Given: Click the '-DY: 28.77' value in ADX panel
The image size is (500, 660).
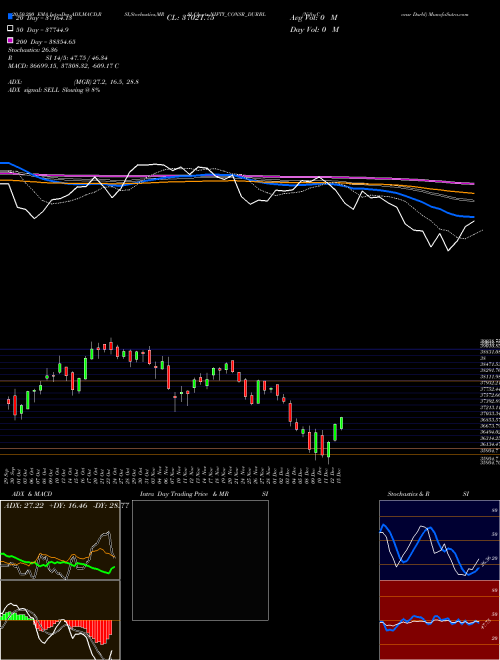Looking at the screenshot, I should (x=110, y=506).
